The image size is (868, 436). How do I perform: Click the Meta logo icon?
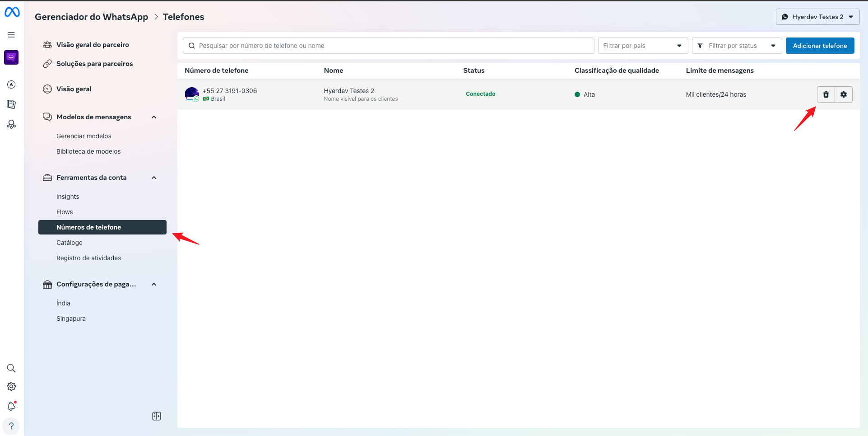coord(12,12)
